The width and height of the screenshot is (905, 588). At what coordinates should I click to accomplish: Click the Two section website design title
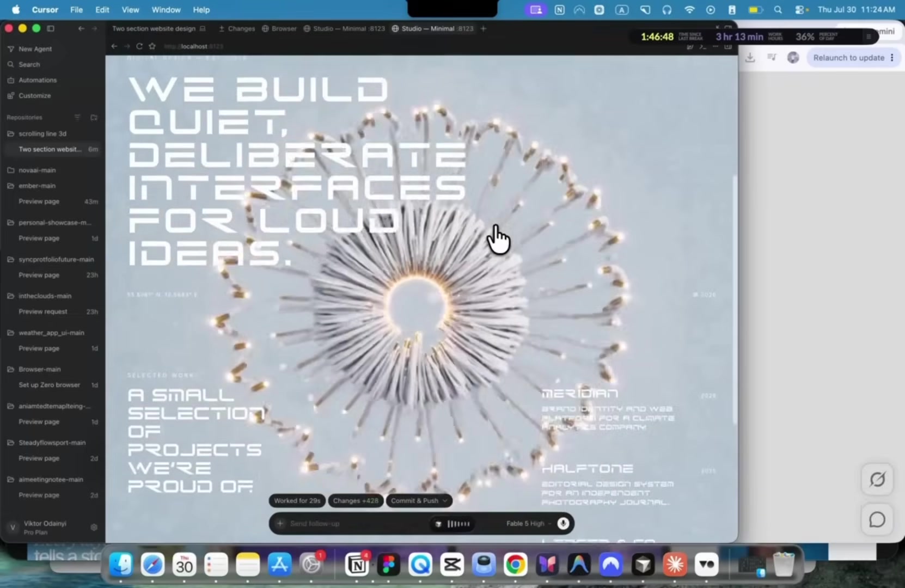(x=154, y=28)
